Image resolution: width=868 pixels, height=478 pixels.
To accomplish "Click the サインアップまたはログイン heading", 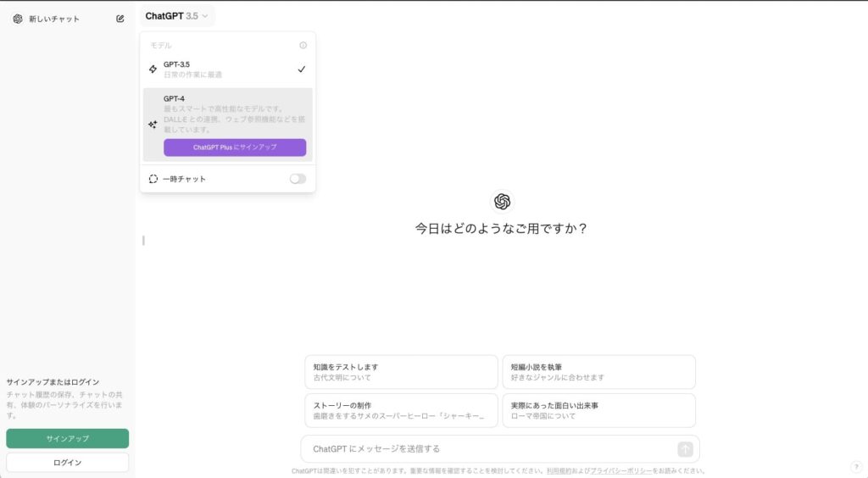I will pyautogui.click(x=53, y=381).
